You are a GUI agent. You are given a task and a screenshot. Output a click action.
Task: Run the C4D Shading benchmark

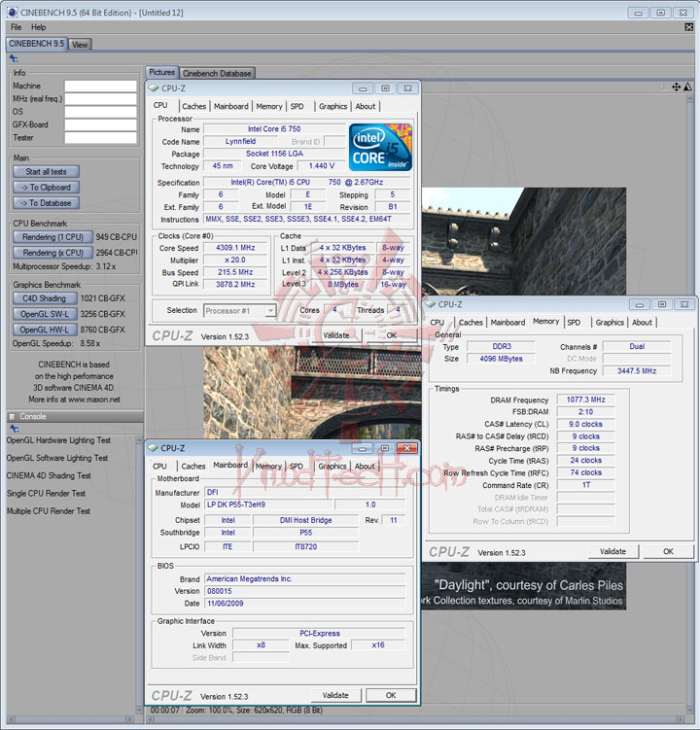[45, 298]
